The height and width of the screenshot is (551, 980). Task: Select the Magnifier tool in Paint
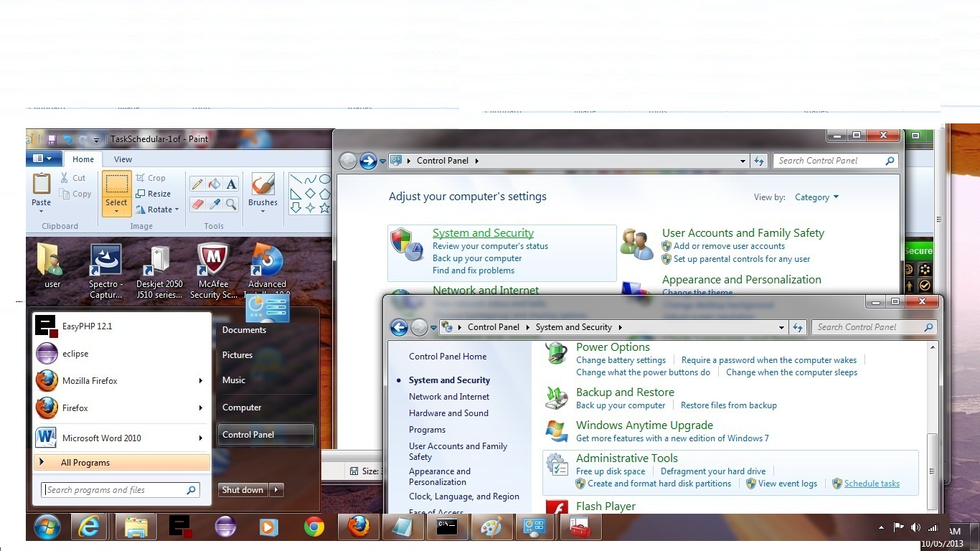pyautogui.click(x=231, y=204)
